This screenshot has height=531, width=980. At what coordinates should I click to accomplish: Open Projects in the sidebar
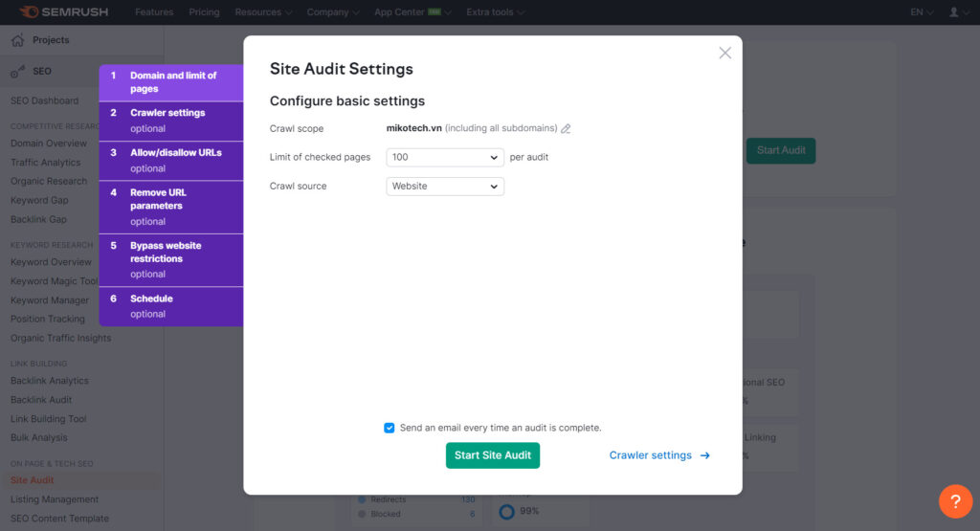(x=51, y=40)
